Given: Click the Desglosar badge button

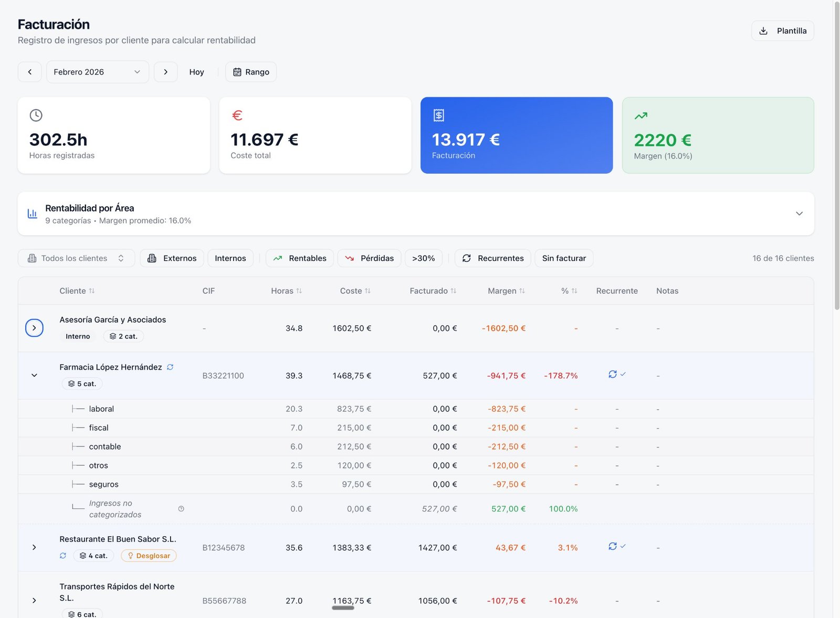Looking at the screenshot, I should [x=149, y=556].
